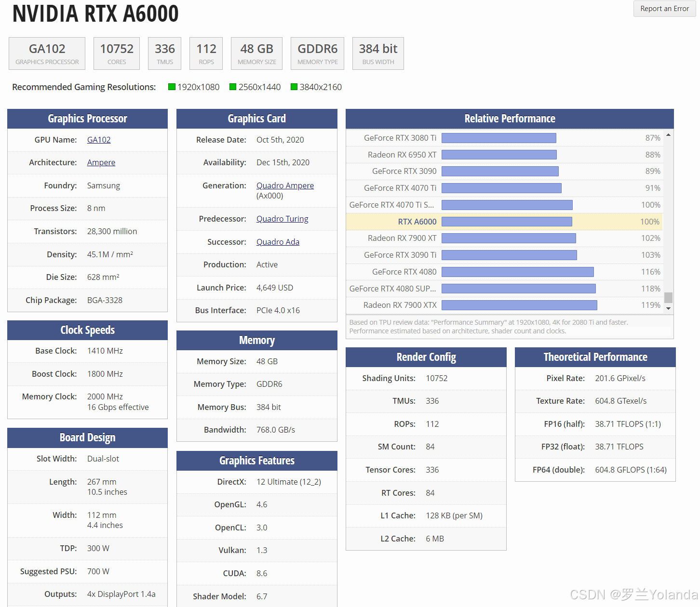Select the Radeon RX 7900 XTX performance row
Viewport: 700px width, 607px height.
(x=504, y=305)
